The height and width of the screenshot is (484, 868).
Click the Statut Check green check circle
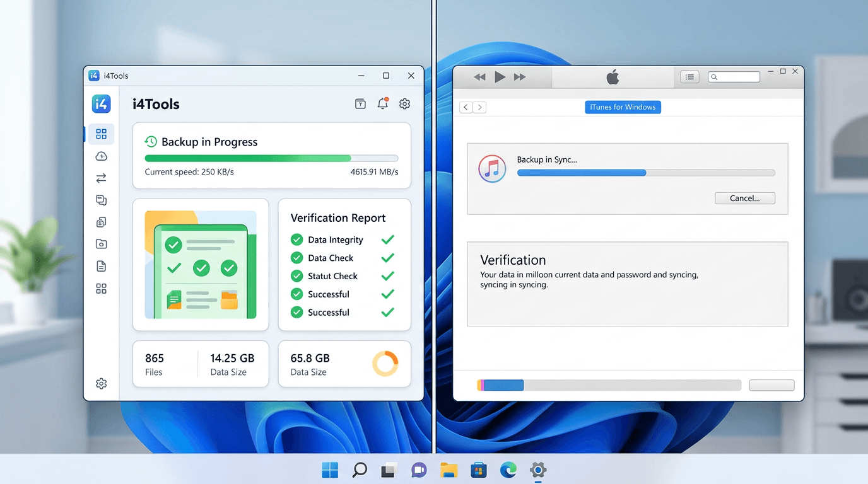click(296, 276)
